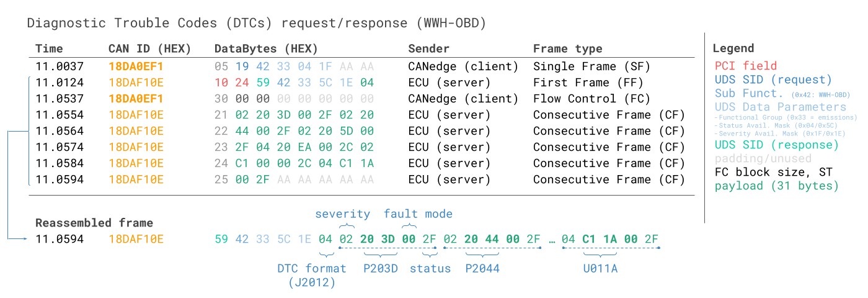Image resolution: width=868 pixels, height=298 pixels.
Task: Click the timestamp 11.0554
Action: click(x=60, y=115)
